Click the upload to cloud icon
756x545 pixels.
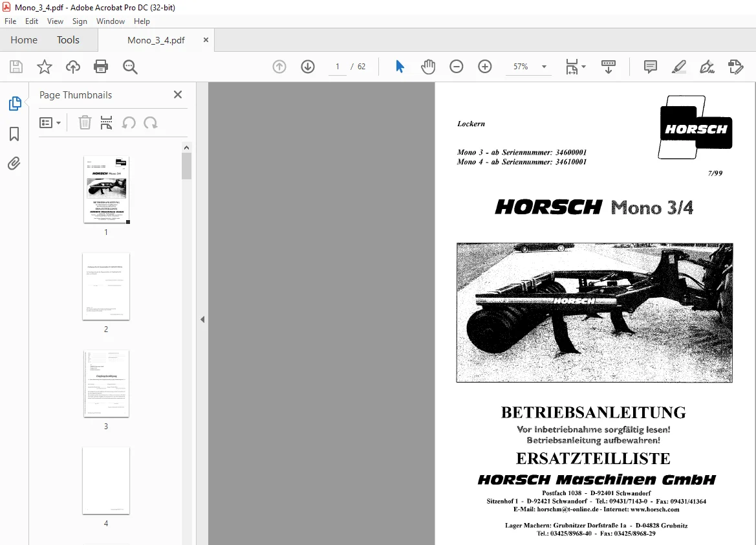click(x=73, y=67)
